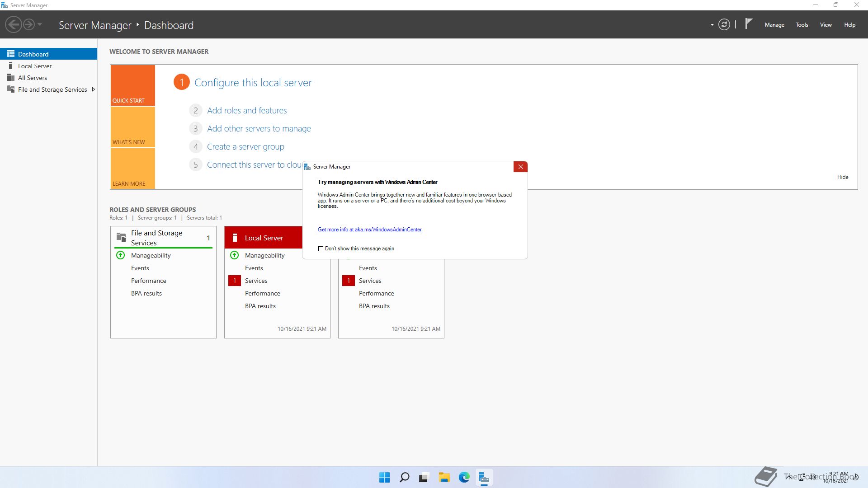Check Don't show this message again
The height and width of the screenshot is (488, 868).
pos(321,249)
